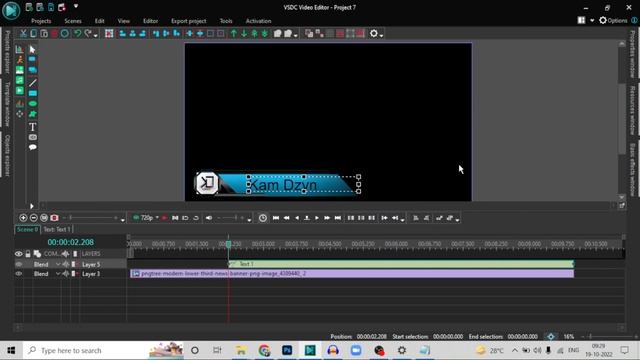Click the Undo arrow icon

pyautogui.click(x=78, y=33)
